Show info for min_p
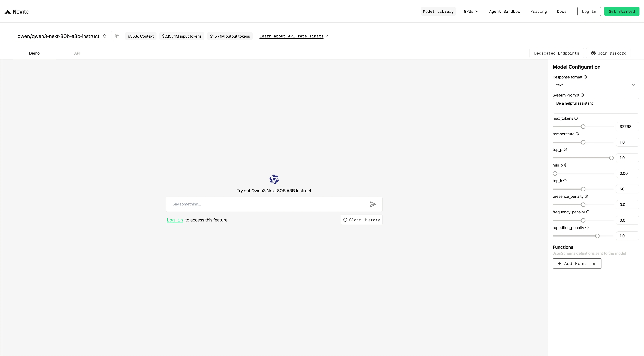Screen dimensions: 644x356 tap(566, 165)
